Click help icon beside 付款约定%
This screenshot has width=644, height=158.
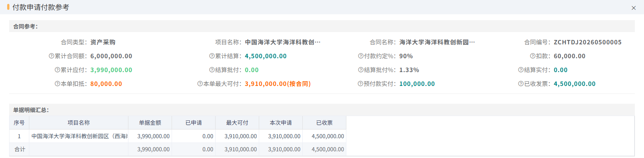tap(360, 56)
